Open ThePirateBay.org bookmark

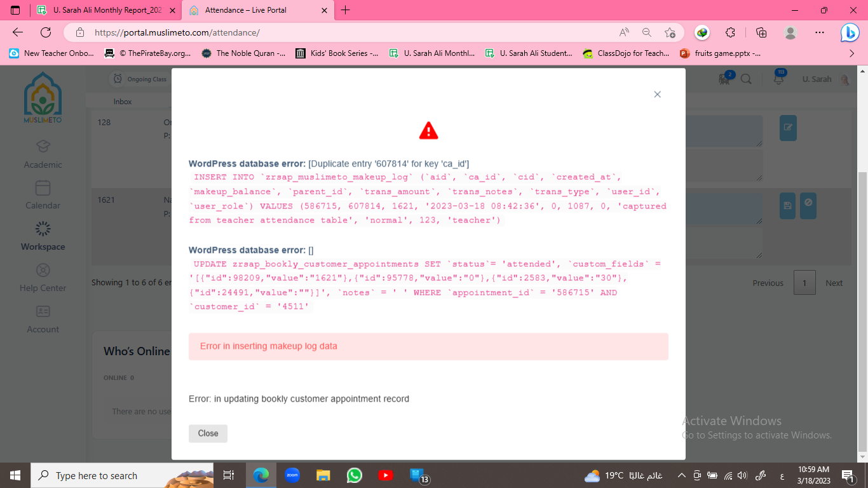tap(148, 53)
